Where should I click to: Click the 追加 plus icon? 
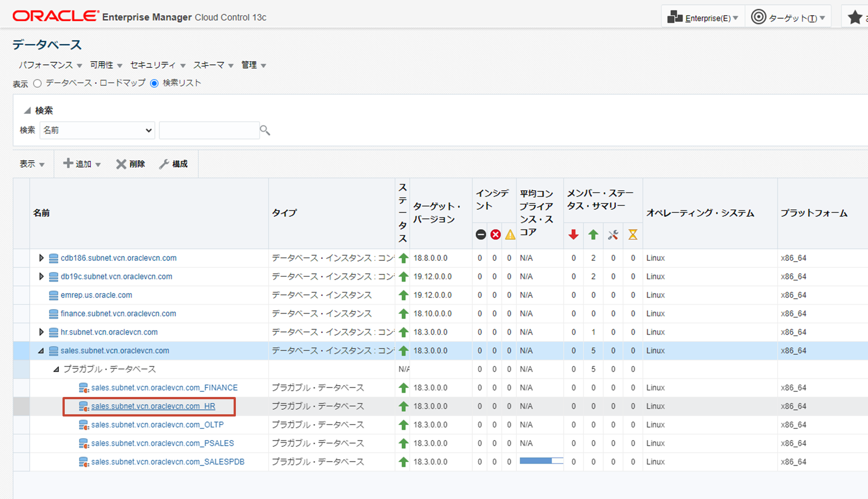click(x=68, y=164)
